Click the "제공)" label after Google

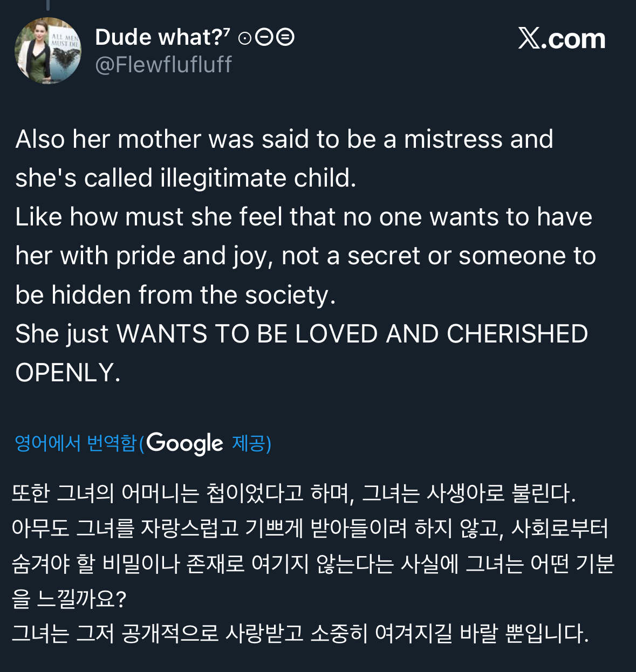click(x=251, y=443)
